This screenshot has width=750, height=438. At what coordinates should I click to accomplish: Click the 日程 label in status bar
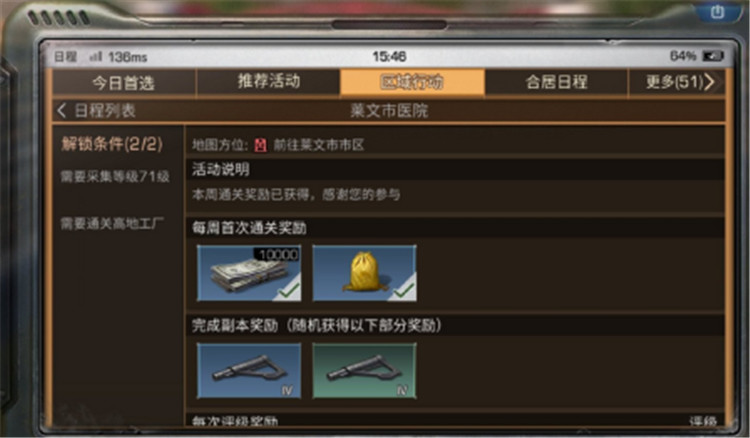tap(65, 56)
